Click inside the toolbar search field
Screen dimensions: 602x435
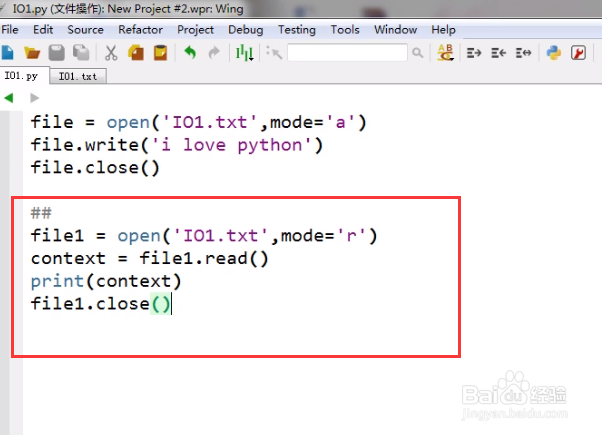347,53
